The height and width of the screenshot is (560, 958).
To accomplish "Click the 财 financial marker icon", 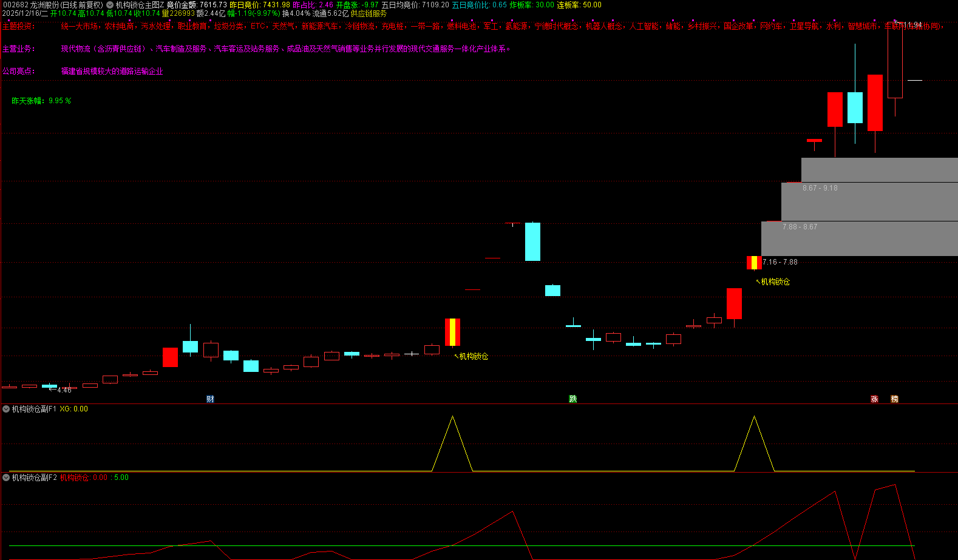I will 210,399.
